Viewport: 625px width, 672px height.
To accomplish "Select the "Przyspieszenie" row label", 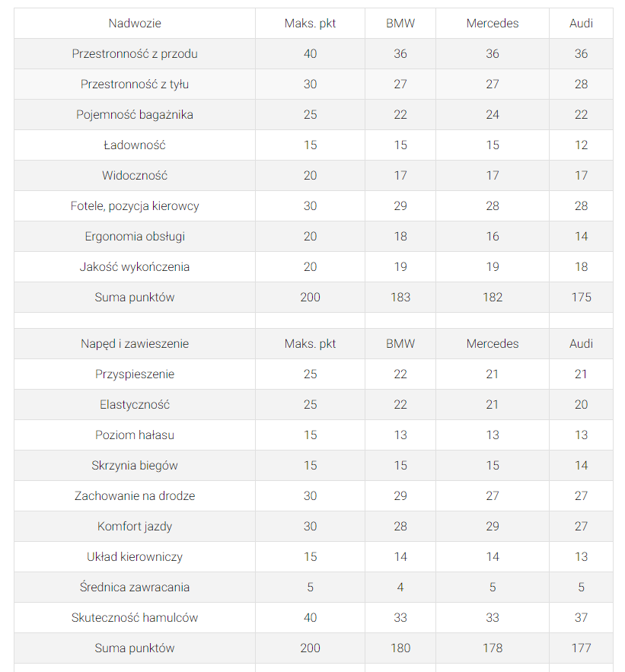I will [135, 374].
